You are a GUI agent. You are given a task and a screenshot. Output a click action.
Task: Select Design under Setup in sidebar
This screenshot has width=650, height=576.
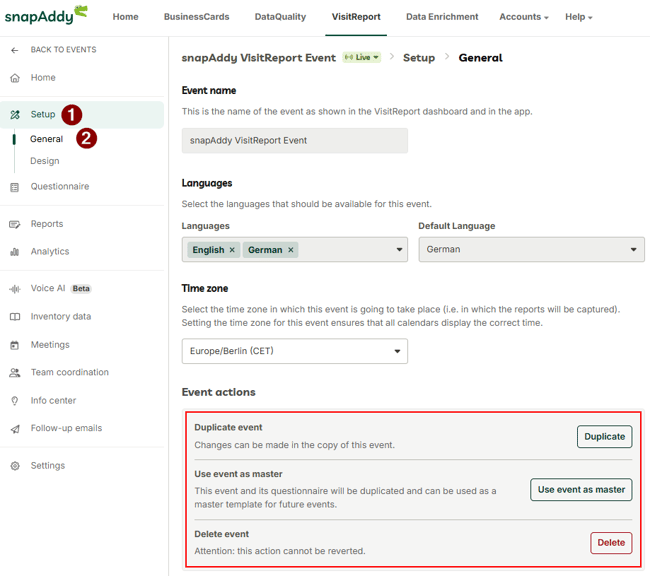tap(45, 161)
